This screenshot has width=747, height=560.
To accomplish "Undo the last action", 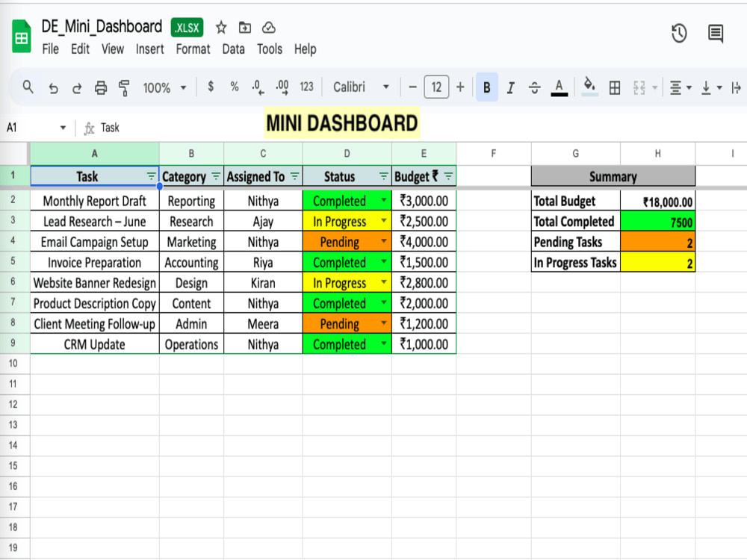I will coord(53,88).
